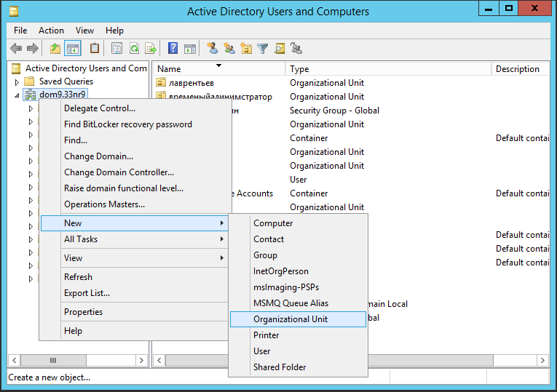Image resolution: width=557 pixels, height=392 pixels.
Task: Click the dom9.33nr9 domain icon
Action: pyautogui.click(x=30, y=95)
